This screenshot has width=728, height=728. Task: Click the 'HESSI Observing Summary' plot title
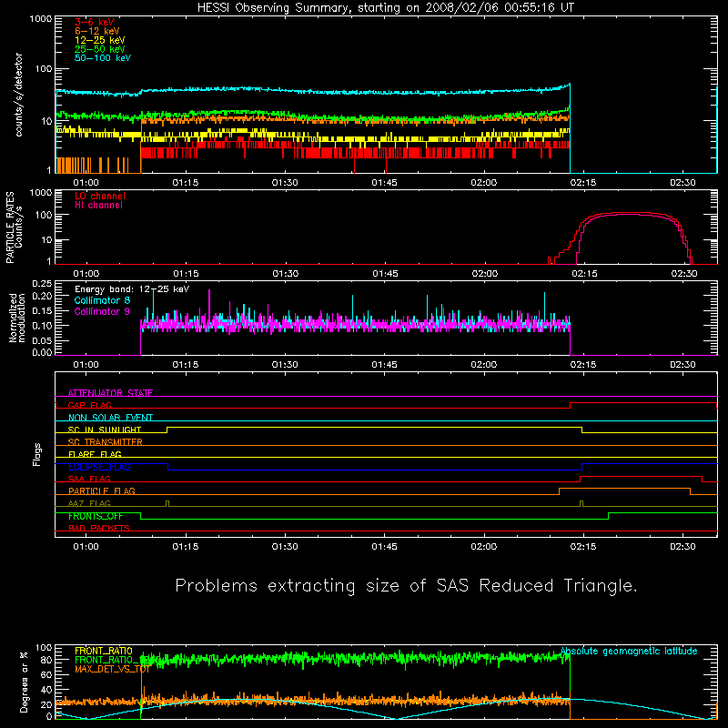click(385, 8)
